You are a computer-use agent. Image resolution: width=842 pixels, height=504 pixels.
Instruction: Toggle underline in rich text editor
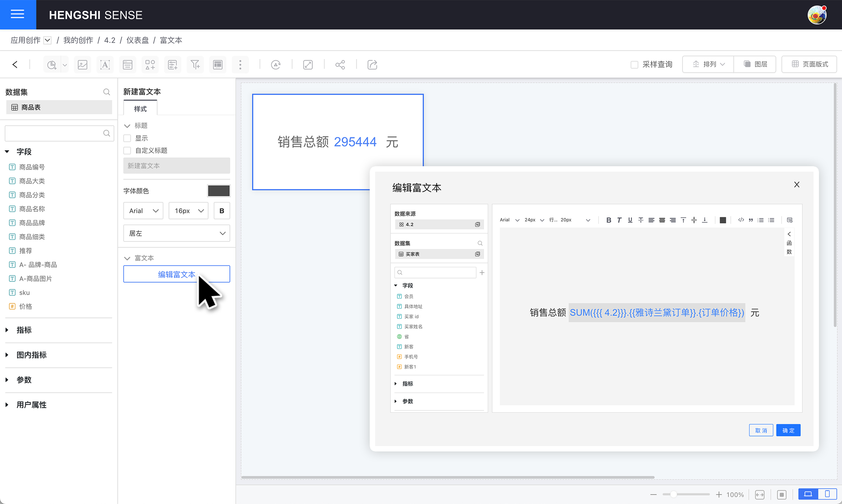[x=630, y=220]
